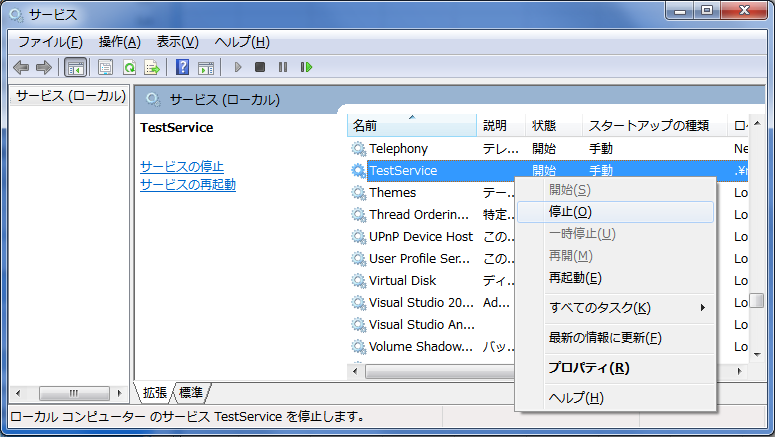Click the Restart Service toolbar icon

(306, 67)
